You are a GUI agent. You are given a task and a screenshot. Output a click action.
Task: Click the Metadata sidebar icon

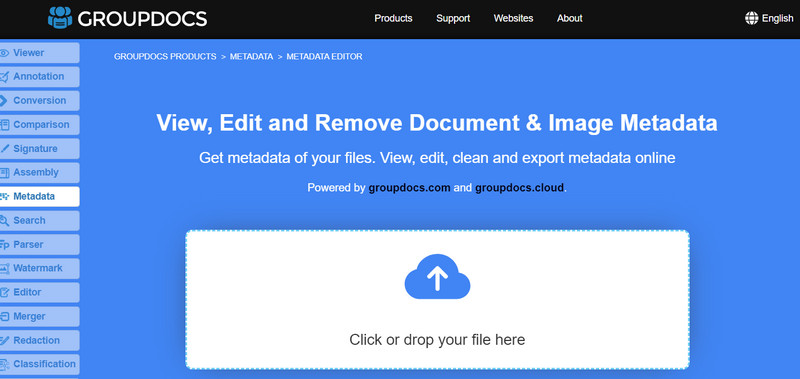[x=5, y=197]
